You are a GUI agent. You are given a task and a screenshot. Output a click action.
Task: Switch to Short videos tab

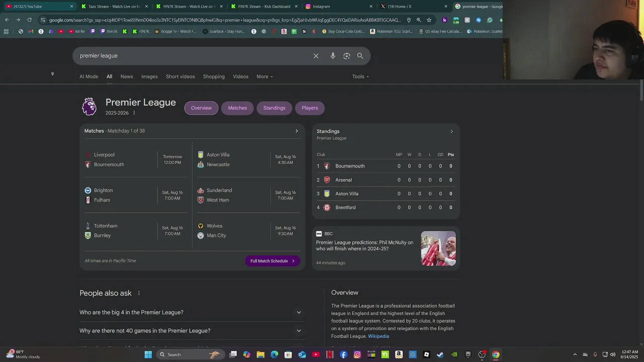180,76
